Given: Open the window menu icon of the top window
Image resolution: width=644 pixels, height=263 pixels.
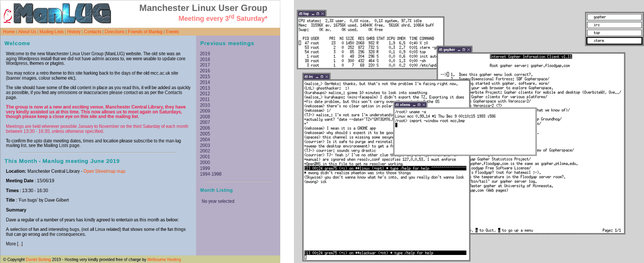Looking at the screenshot, I should tap(301, 14).
